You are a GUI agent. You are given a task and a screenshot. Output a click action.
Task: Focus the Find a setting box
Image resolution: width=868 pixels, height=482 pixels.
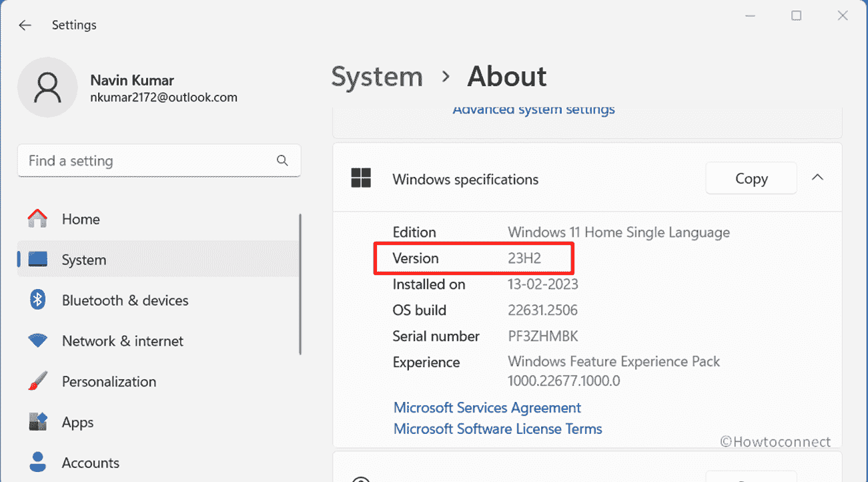tap(159, 161)
